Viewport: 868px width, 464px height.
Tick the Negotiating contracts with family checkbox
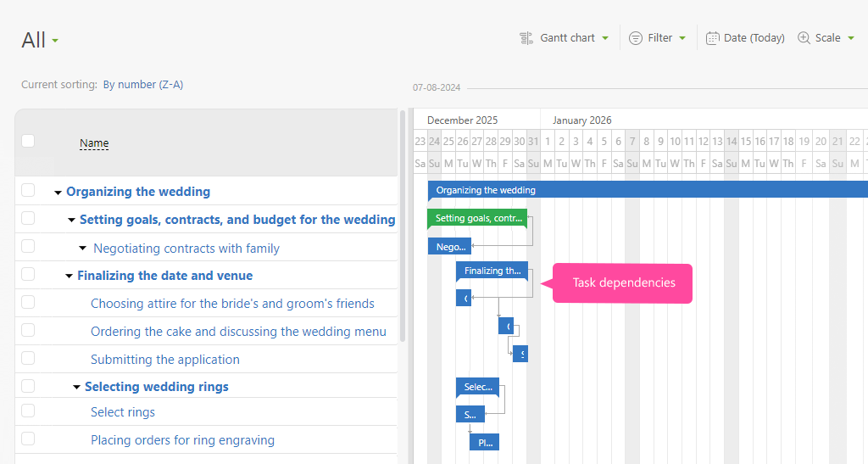point(28,247)
